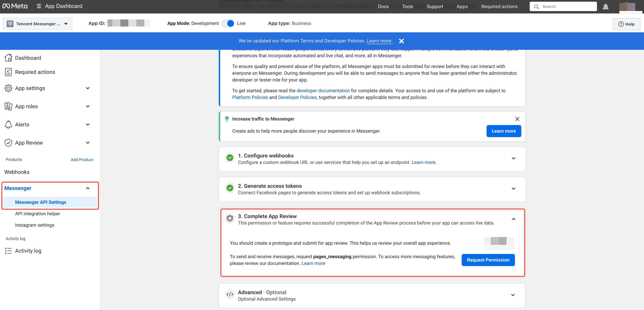The width and height of the screenshot is (644, 310).
Task: Click the Activity log list icon
Action: coord(8,251)
